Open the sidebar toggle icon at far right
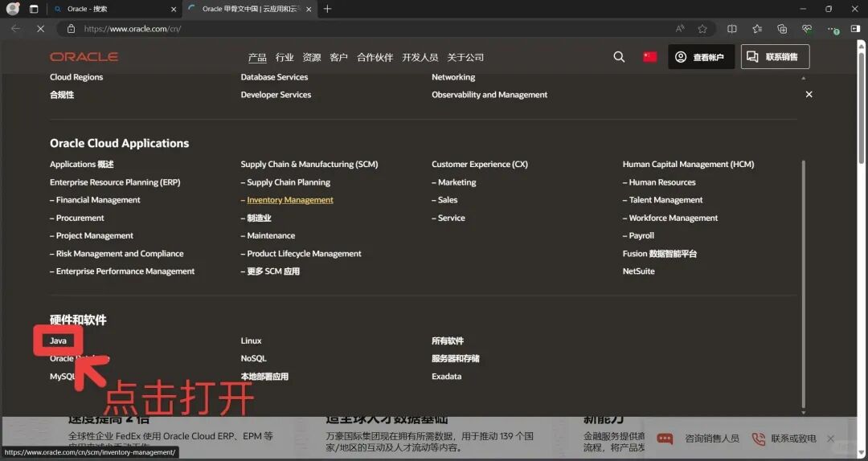 pos(855,29)
